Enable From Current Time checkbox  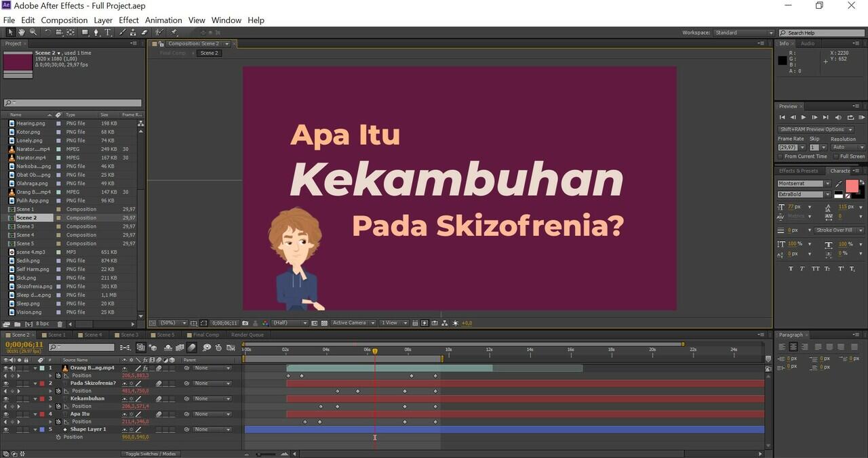[x=781, y=157]
